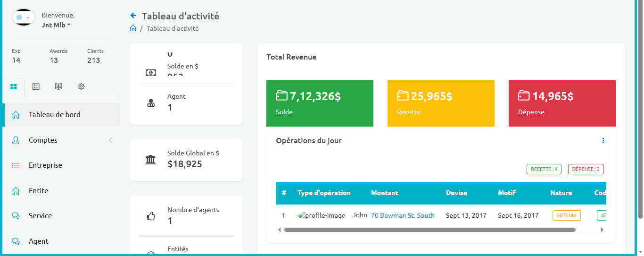644x256 pixels.
Task: Open the Agent sidebar menu item
Action: pos(38,241)
